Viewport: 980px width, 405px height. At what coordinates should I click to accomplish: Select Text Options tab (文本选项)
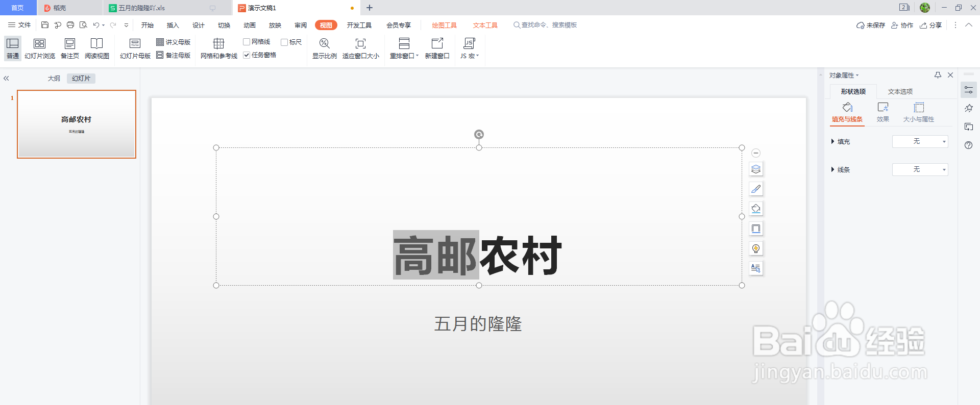click(x=900, y=92)
